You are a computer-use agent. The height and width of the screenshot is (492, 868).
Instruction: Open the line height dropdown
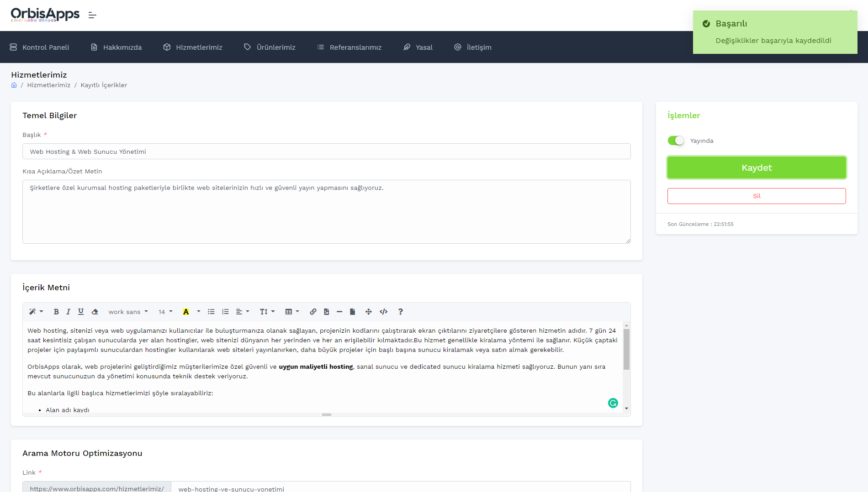click(x=267, y=312)
